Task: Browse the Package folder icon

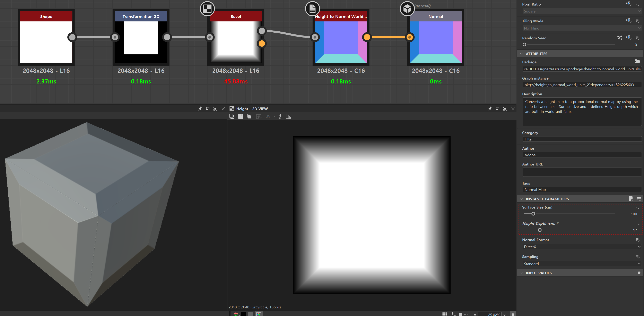Action: (x=637, y=62)
